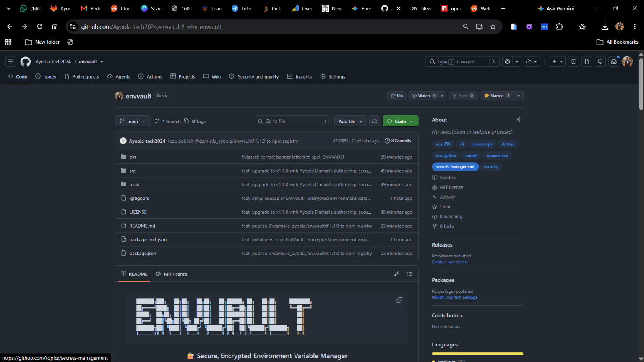Toggle Starred status for envvault
The height and width of the screenshot is (362, 644).
click(x=497, y=96)
